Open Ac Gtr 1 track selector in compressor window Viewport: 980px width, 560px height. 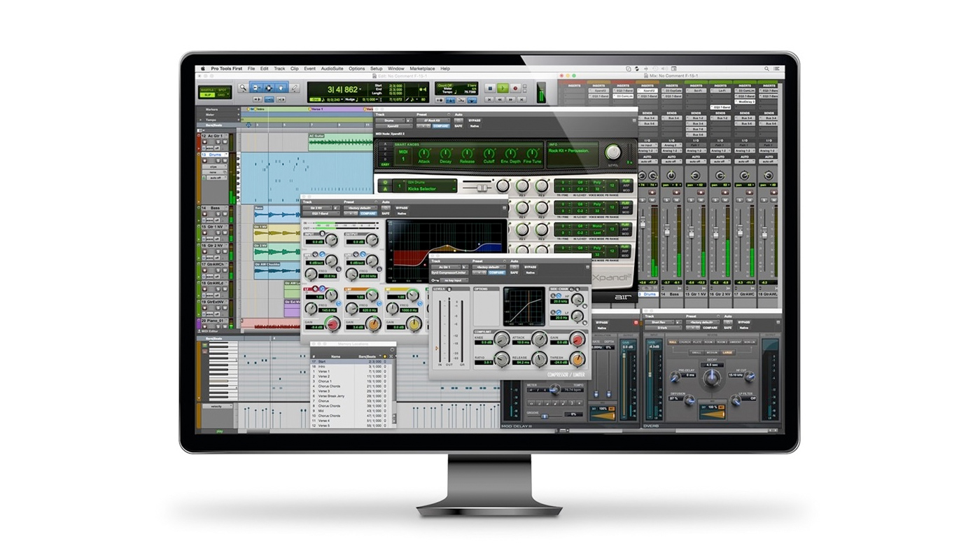(x=446, y=267)
